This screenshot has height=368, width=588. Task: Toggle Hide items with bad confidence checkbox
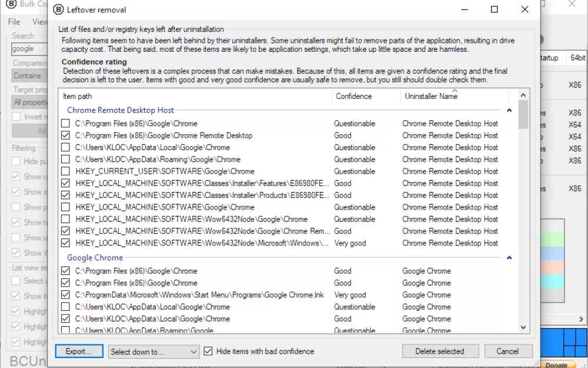tap(208, 351)
